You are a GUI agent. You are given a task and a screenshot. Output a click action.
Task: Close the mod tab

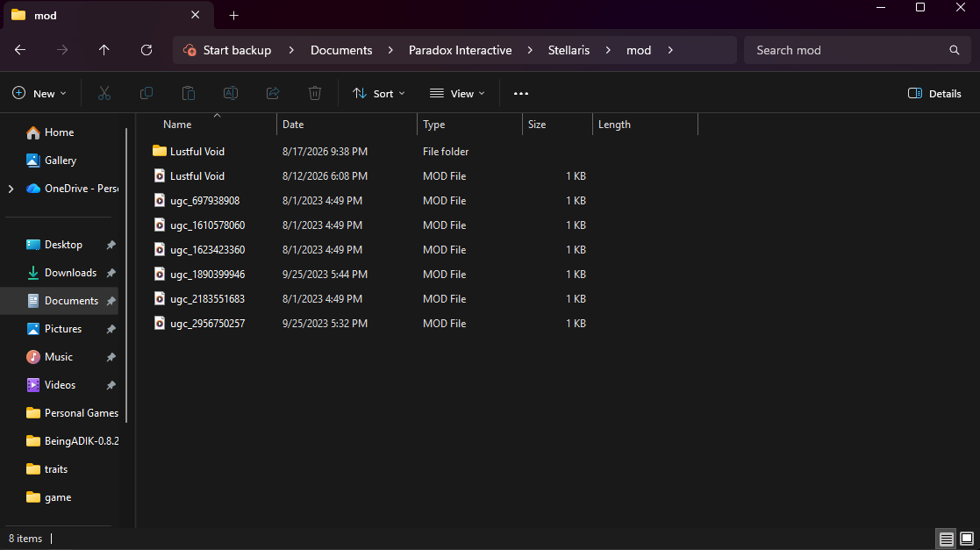[195, 15]
